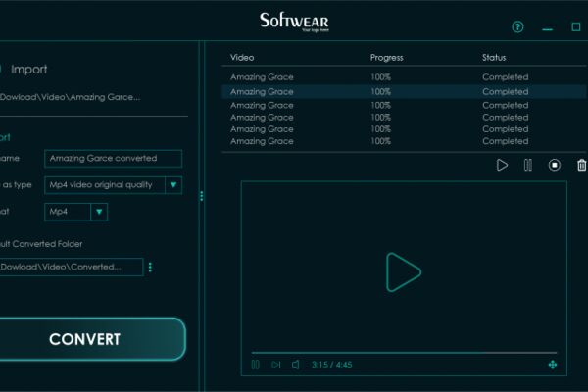The image size is (588, 392).
Task: Minimize the window
Action: point(547,28)
